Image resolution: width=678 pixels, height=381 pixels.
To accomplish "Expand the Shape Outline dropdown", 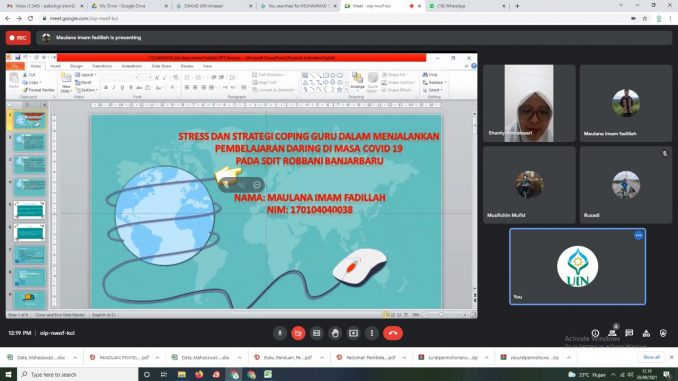I will 398,83.
